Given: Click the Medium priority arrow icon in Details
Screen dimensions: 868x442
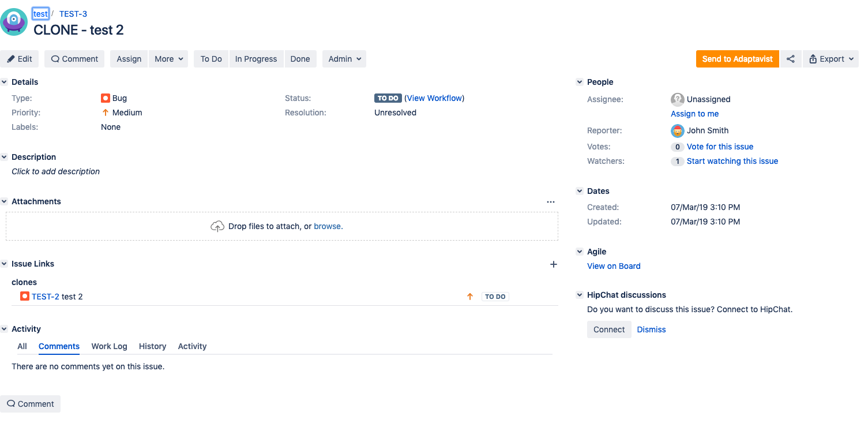Looking at the screenshot, I should pyautogui.click(x=106, y=113).
